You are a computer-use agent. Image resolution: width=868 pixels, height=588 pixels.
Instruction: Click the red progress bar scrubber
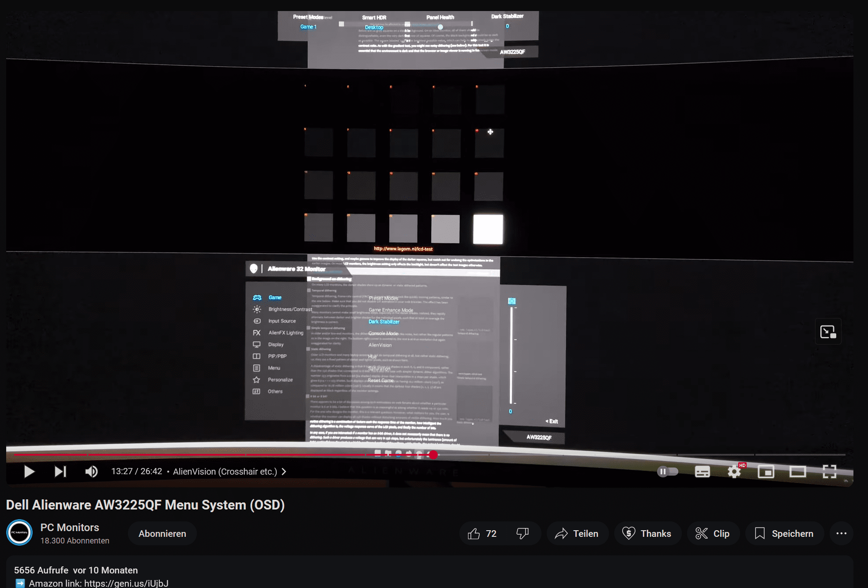pos(433,455)
